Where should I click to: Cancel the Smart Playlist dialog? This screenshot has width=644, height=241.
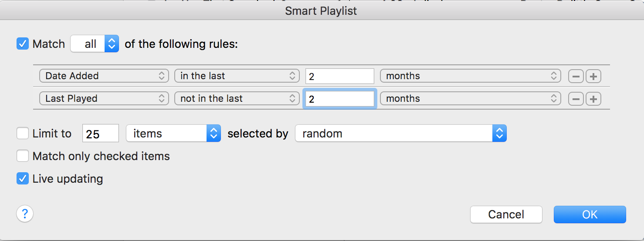506,214
